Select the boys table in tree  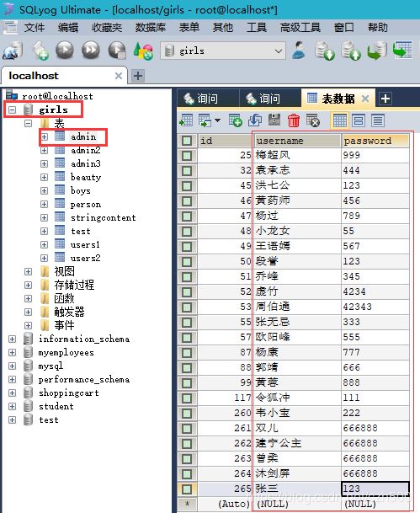point(81,190)
